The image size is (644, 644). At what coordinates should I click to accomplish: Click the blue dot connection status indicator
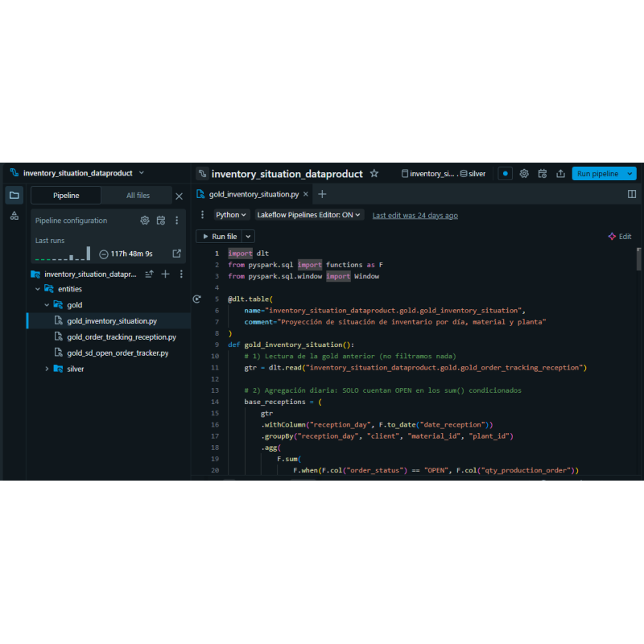click(505, 172)
